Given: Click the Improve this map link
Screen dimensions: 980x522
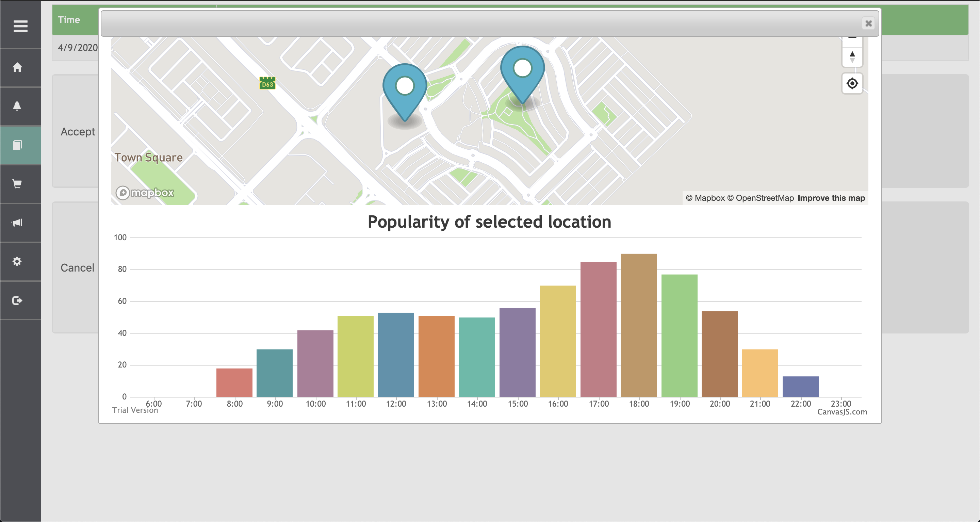Looking at the screenshot, I should pos(831,198).
